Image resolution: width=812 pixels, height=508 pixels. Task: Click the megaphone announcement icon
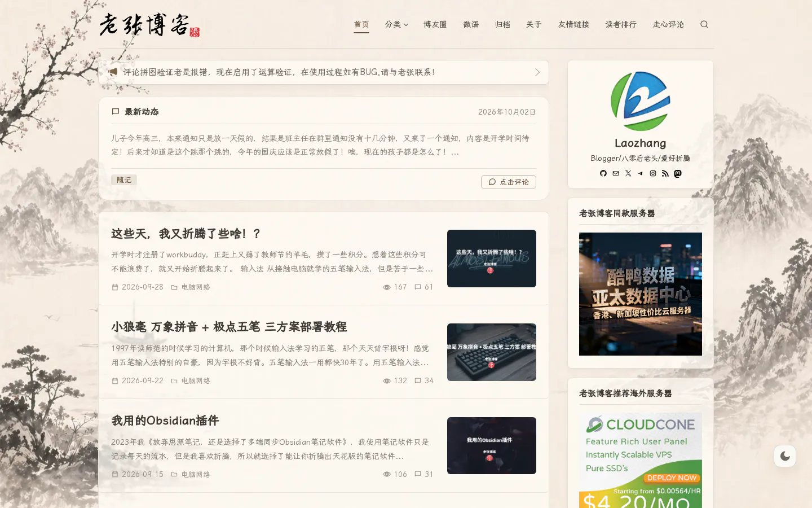tap(113, 72)
